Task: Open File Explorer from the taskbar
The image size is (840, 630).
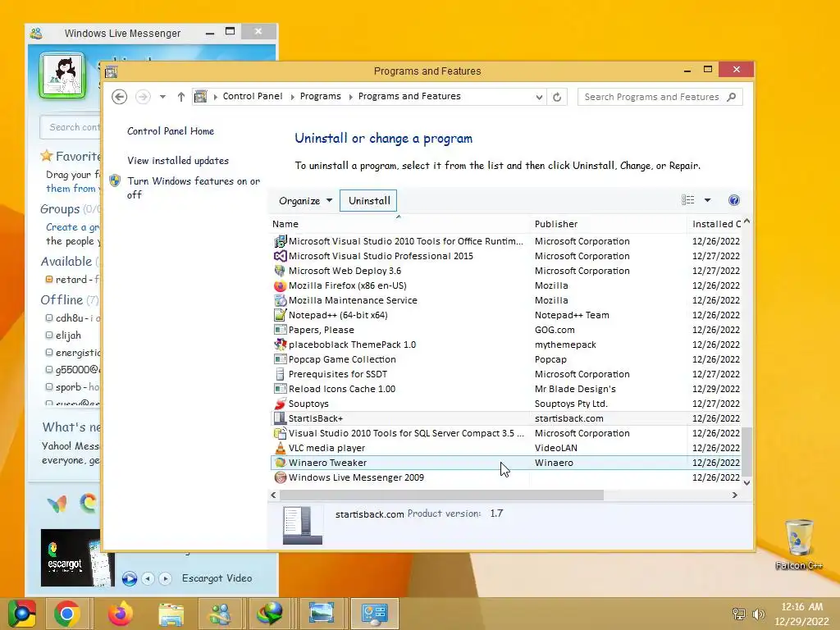Action: pyautogui.click(x=171, y=614)
